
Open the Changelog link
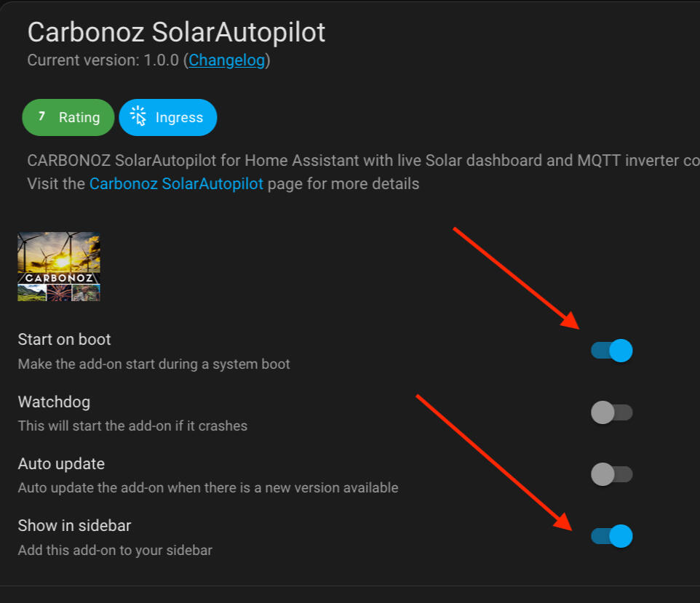tap(227, 60)
